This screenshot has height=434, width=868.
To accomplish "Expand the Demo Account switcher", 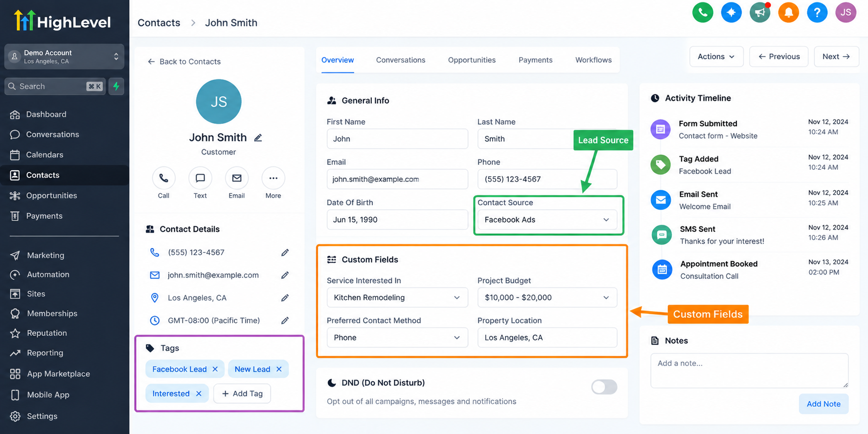I will click(64, 57).
